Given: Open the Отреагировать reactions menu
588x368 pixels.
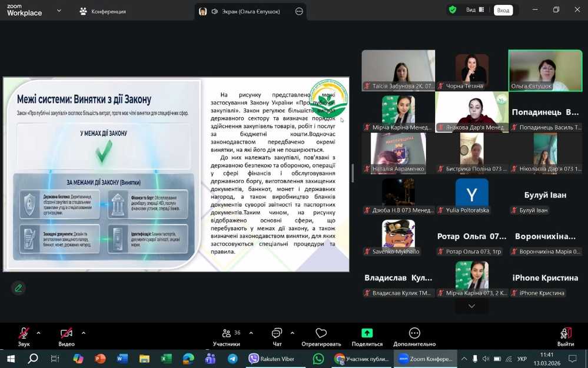Looking at the screenshot, I should [321, 336].
